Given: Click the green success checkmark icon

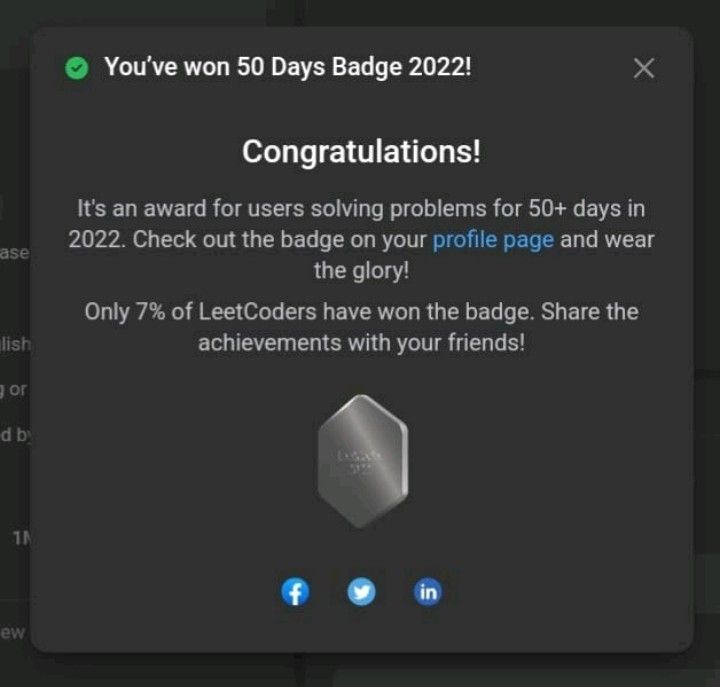Looking at the screenshot, I should click(77, 68).
